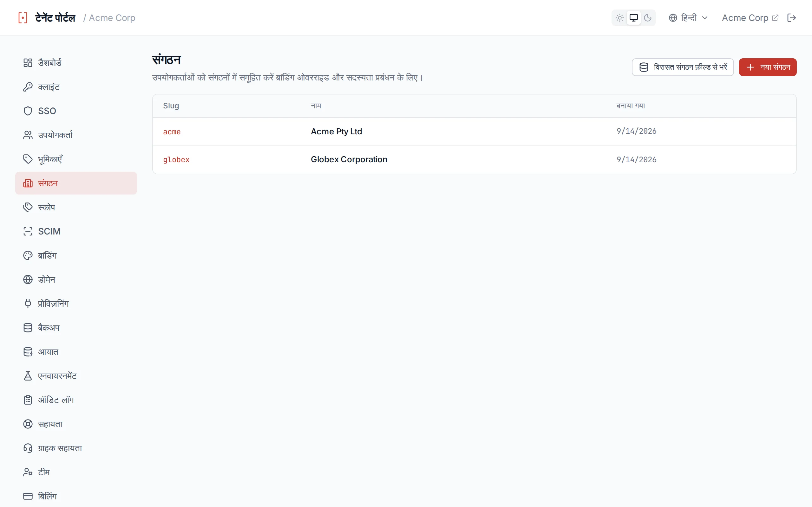The width and height of the screenshot is (812, 507).
Task: Click the नया संगठन button
Action: point(768,67)
